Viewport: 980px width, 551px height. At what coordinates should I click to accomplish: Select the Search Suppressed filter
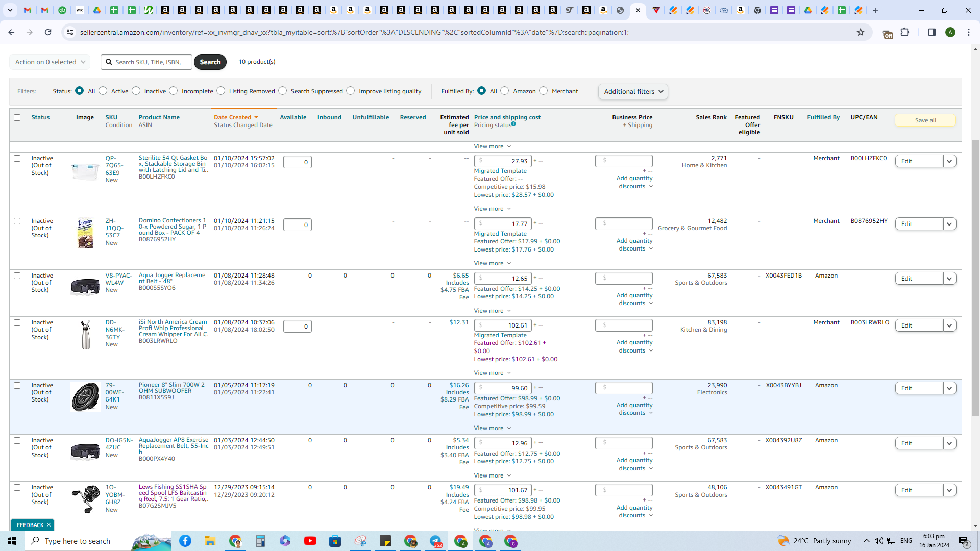point(283,91)
